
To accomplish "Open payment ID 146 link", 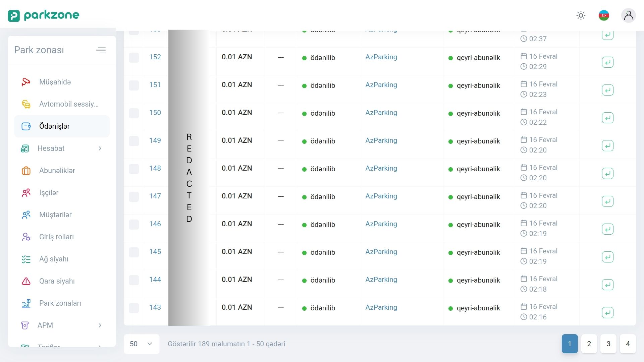I will click(x=155, y=224).
